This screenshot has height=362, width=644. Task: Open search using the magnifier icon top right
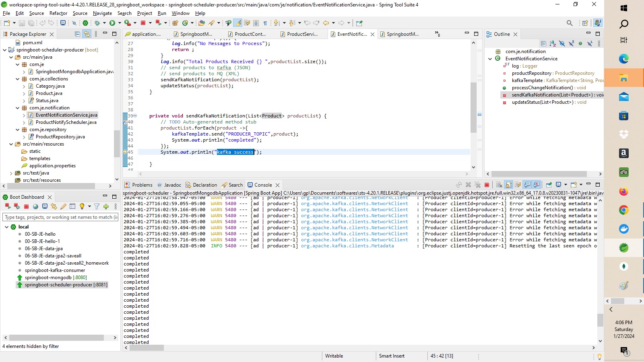point(569,23)
